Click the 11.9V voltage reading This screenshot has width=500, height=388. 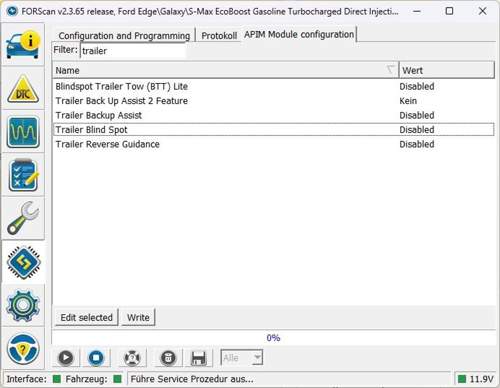pos(481,379)
